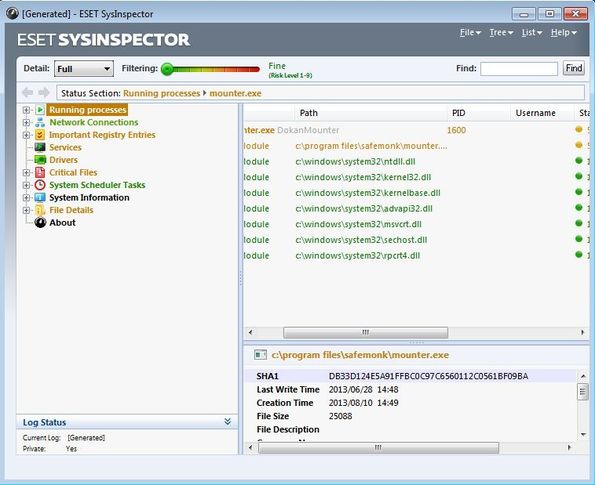The height and width of the screenshot is (485, 595).
Task: Select the kernelbase.dll module row
Action: tap(416, 193)
